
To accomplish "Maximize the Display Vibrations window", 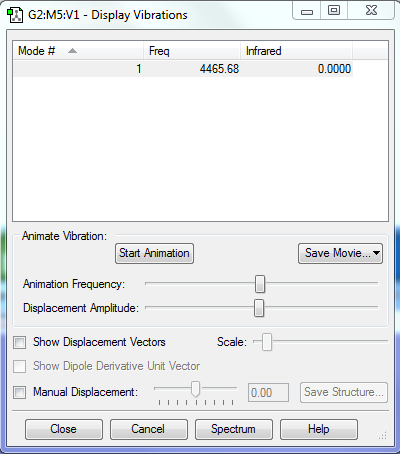I will pyautogui.click(x=334, y=11).
